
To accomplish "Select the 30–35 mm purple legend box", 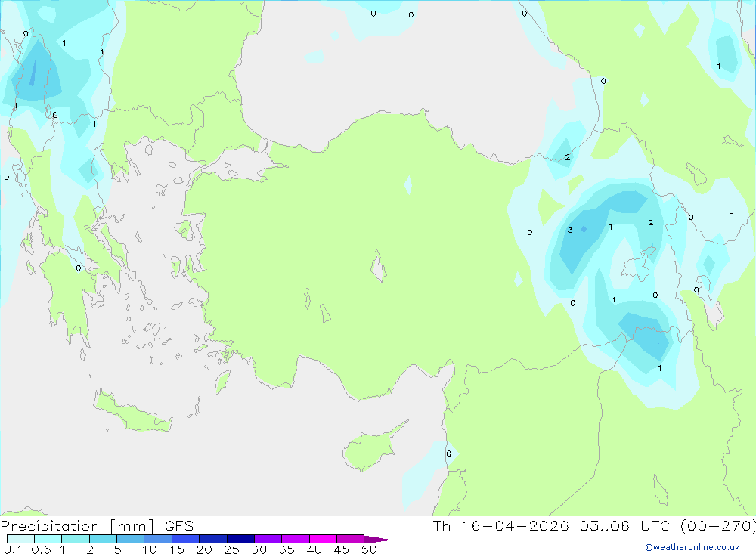I will 268,539.
